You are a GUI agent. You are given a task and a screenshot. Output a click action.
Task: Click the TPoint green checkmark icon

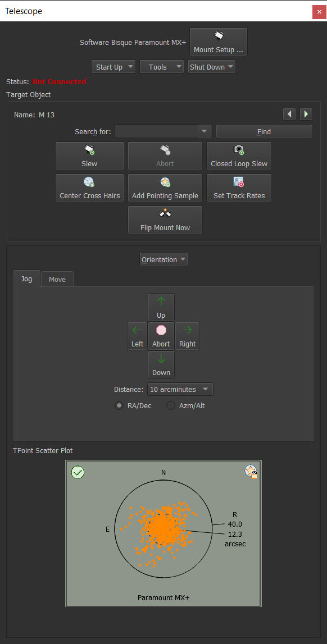click(x=78, y=472)
